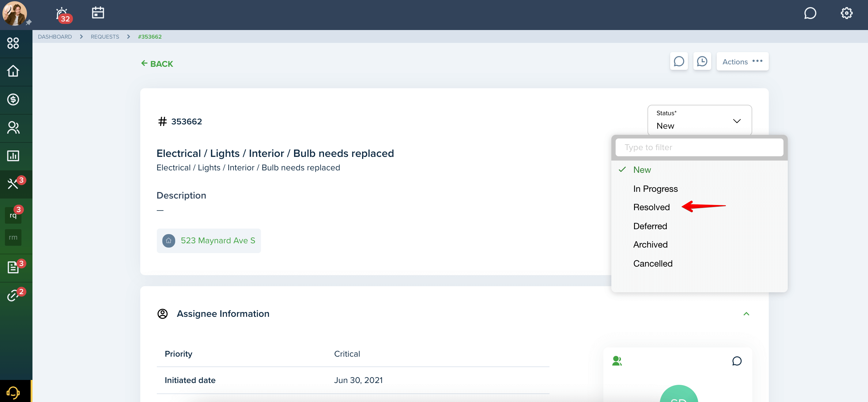Open maintenance tools sidebar icon
The width and height of the screenshot is (868, 402).
13,183
